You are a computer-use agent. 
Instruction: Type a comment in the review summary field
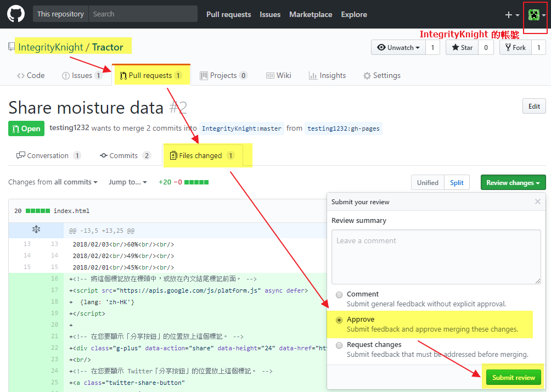pos(436,256)
